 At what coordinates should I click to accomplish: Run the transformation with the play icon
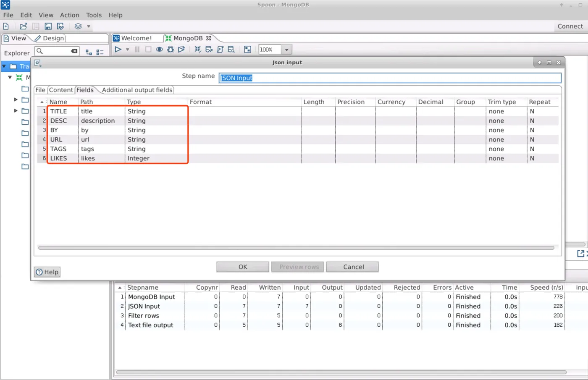click(118, 50)
